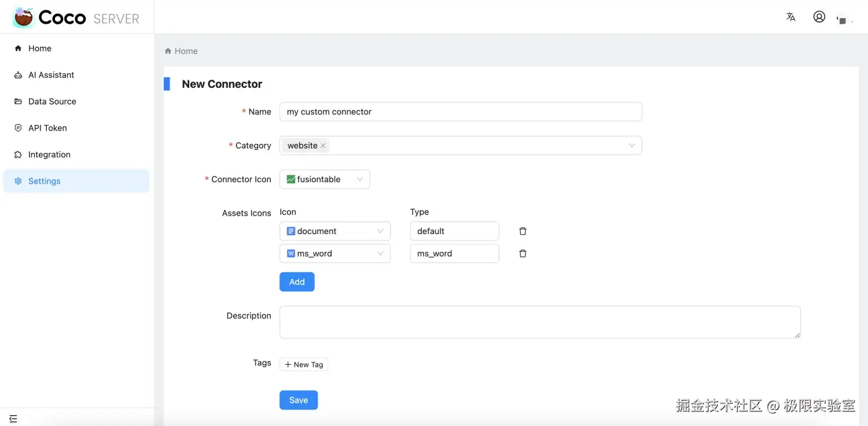Image resolution: width=868 pixels, height=426 pixels.
Task: Expand the Category dropdown
Action: [632, 146]
